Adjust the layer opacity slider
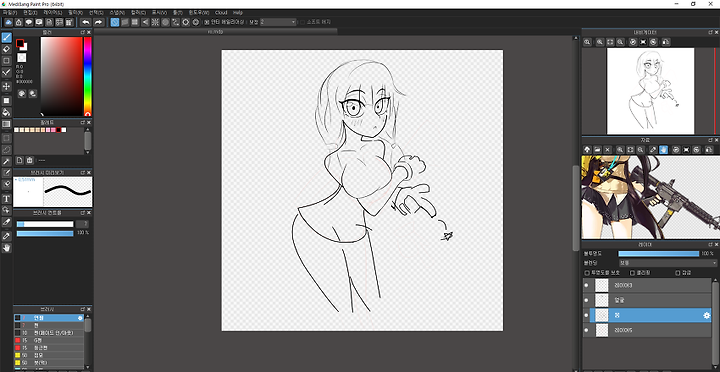Screen dimensions: 720x372 (x=658, y=254)
